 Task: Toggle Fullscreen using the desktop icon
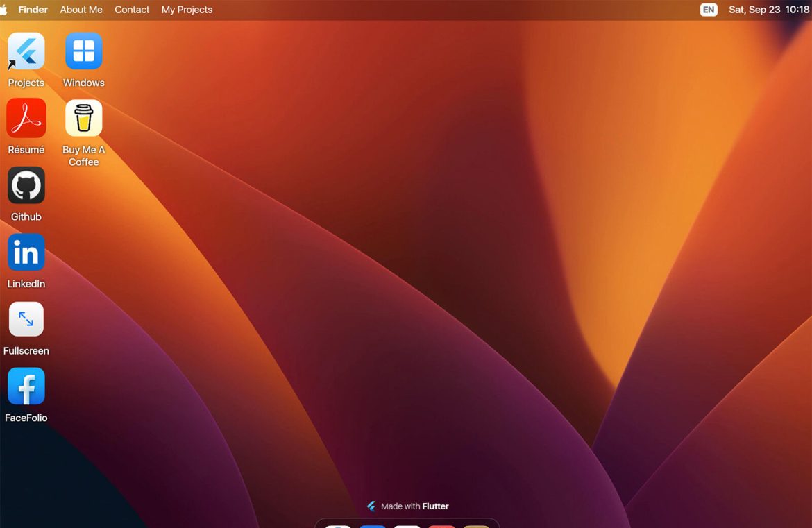[26, 320]
